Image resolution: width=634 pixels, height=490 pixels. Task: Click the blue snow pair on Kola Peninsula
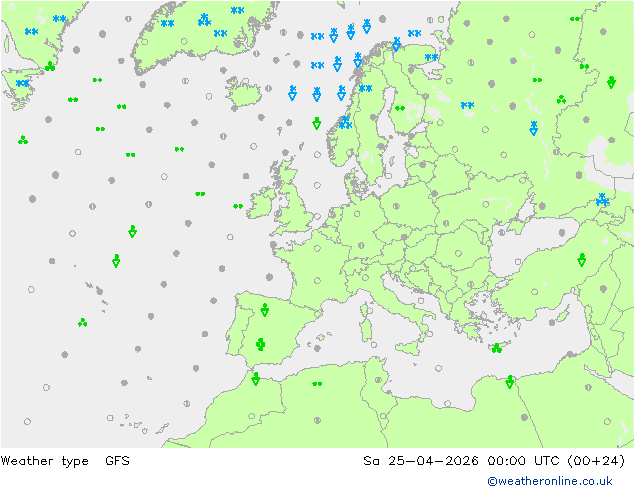(431, 57)
